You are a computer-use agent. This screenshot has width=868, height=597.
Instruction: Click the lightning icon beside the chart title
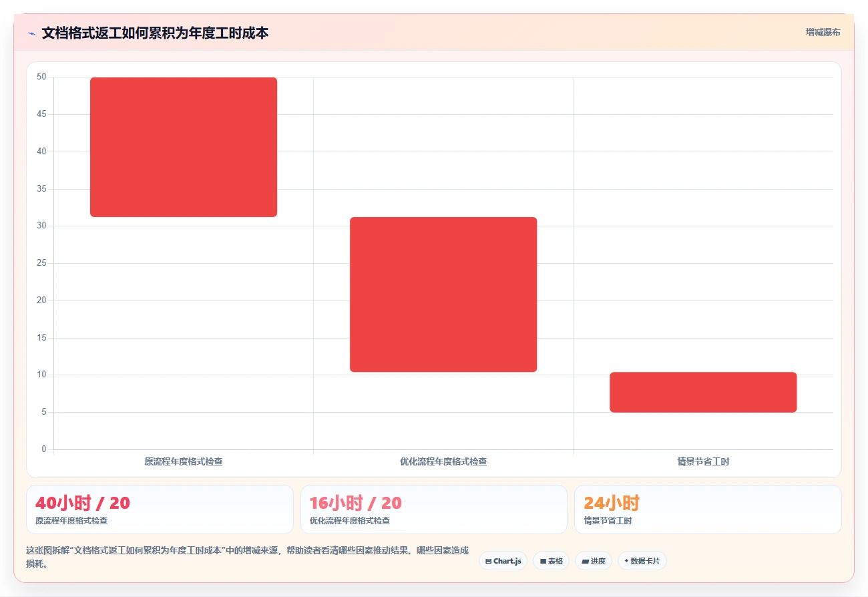pyautogui.click(x=31, y=33)
